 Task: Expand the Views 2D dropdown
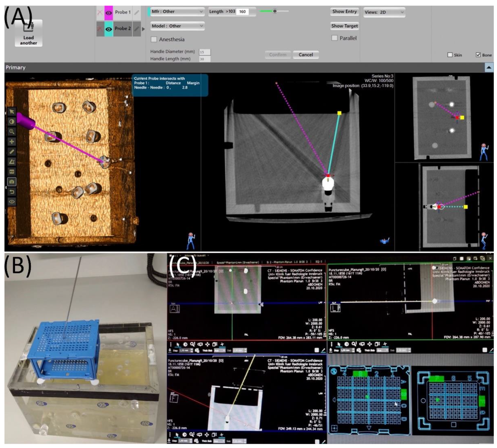coord(384,12)
